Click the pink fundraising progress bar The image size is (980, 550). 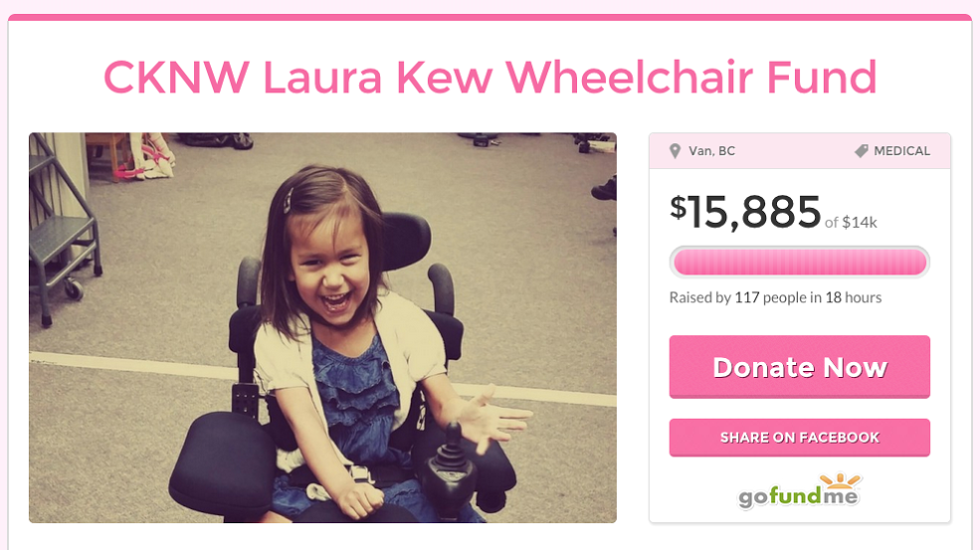point(799,262)
